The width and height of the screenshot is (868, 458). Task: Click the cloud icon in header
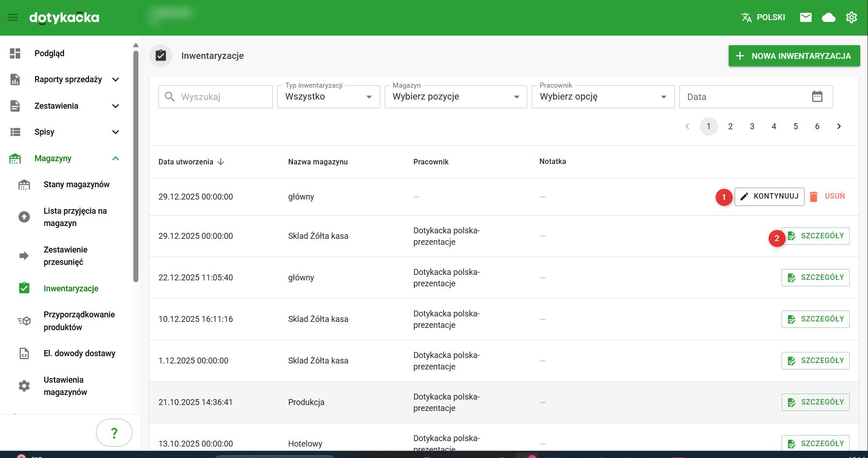828,17
